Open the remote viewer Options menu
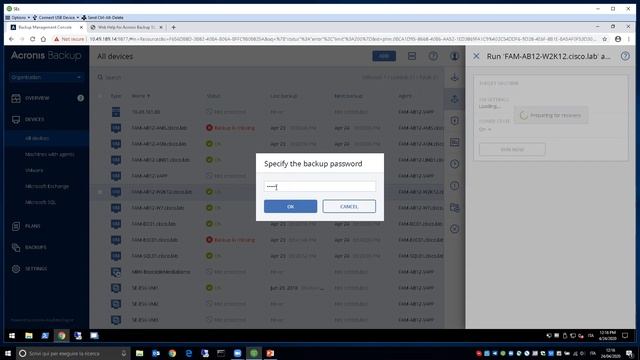This screenshot has width=640, height=360. pos(18,18)
